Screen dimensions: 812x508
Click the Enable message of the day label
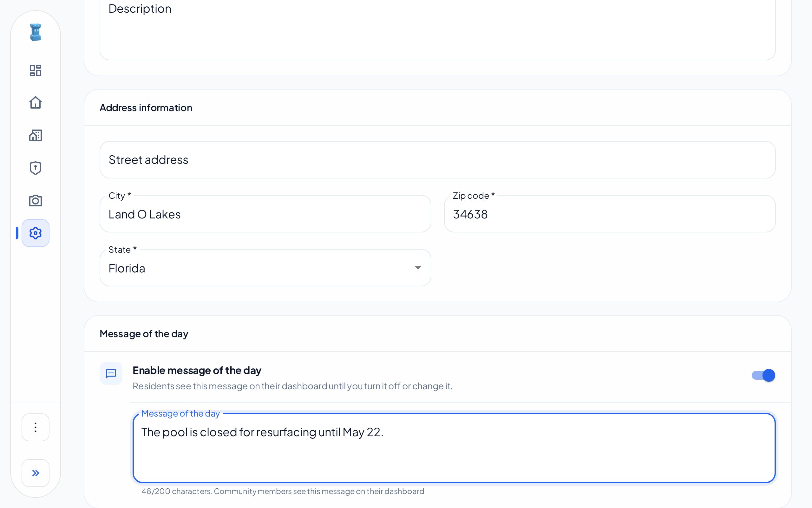pyautogui.click(x=197, y=370)
